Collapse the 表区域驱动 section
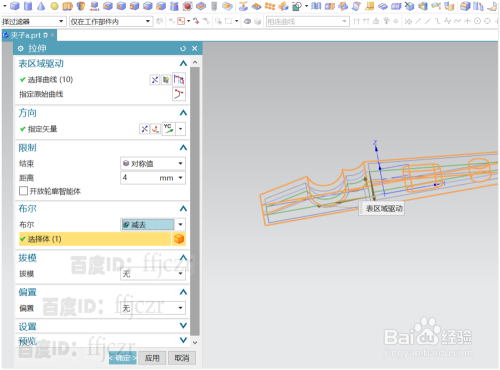Screen dimensions: 500x370 click(183, 63)
